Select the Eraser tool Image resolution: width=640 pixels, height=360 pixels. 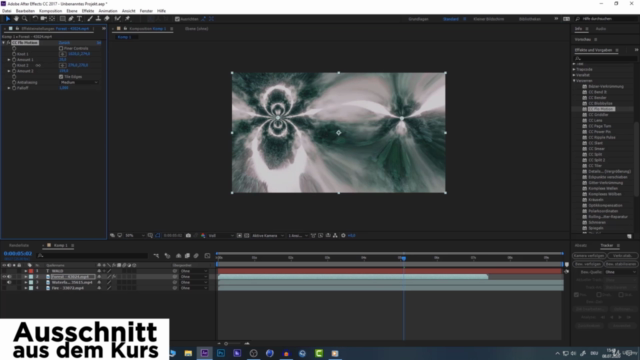(x=107, y=19)
